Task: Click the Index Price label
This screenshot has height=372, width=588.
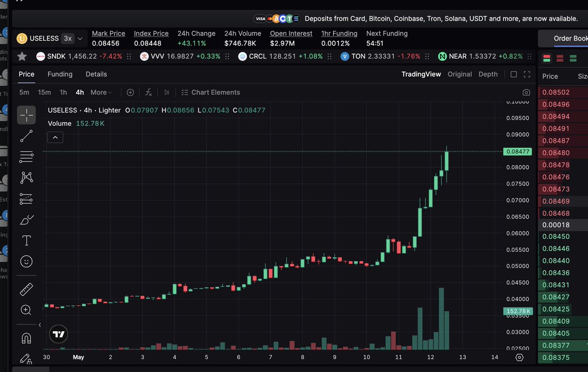Action: tap(151, 33)
